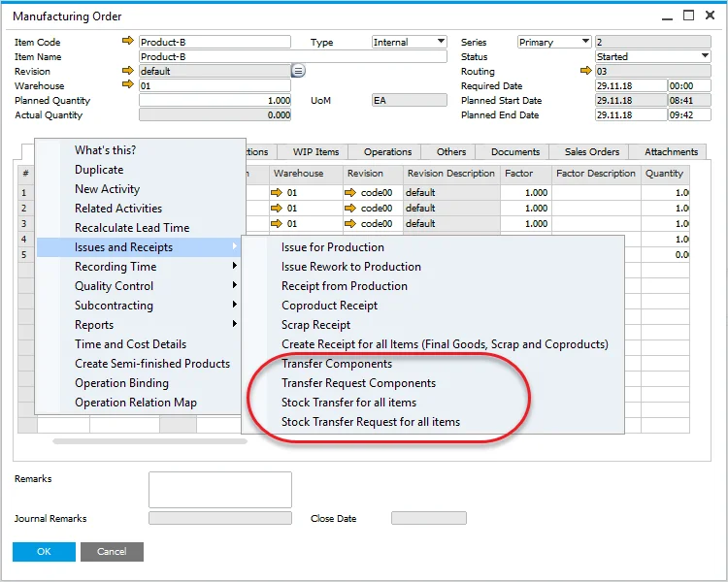Follow the row 3 code00 revision arrow
The width and height of the screenshot is (728, 582).
(350, 224)
